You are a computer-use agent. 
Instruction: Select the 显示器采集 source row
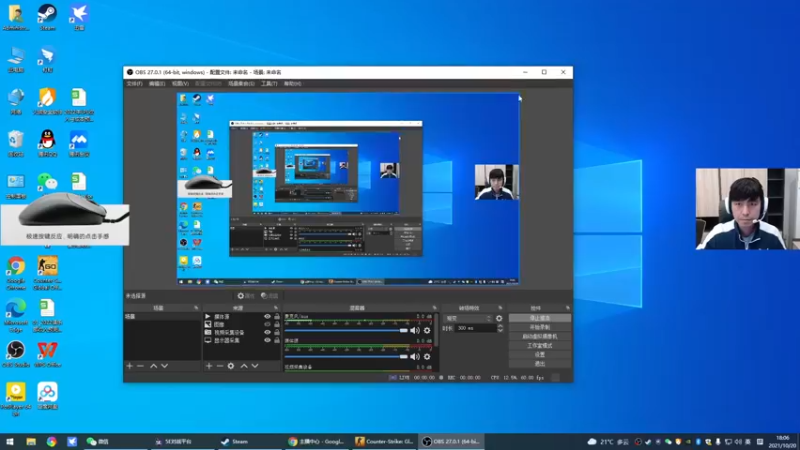pyautogui.click(x=242, y=340)
